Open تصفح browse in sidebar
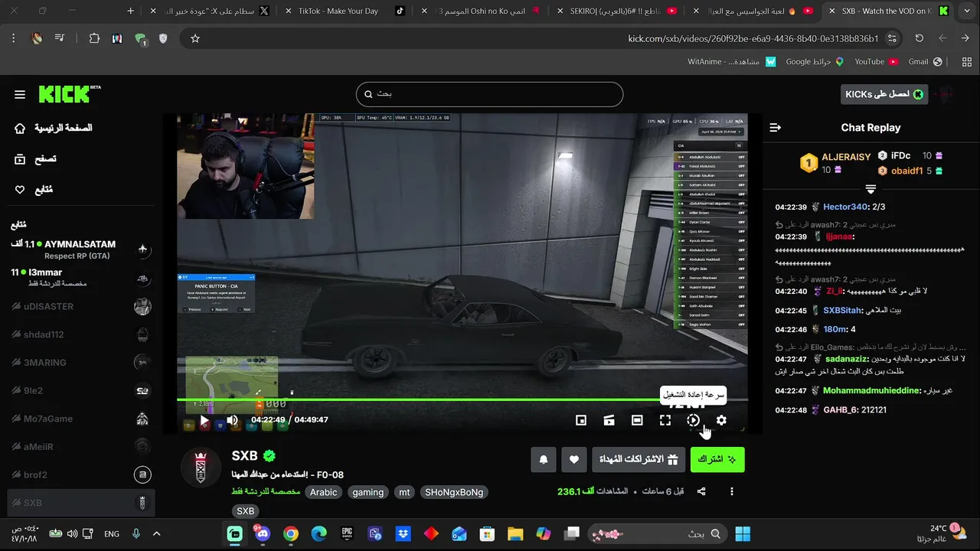This screenshot has height=551, width=980. (x=35, y=158)
